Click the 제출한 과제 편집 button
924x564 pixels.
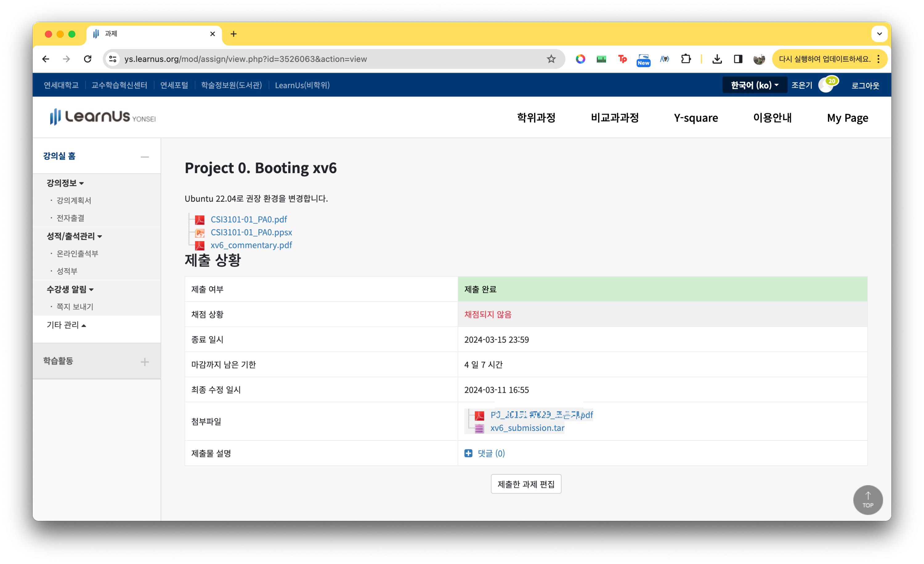tap(526, 484)
